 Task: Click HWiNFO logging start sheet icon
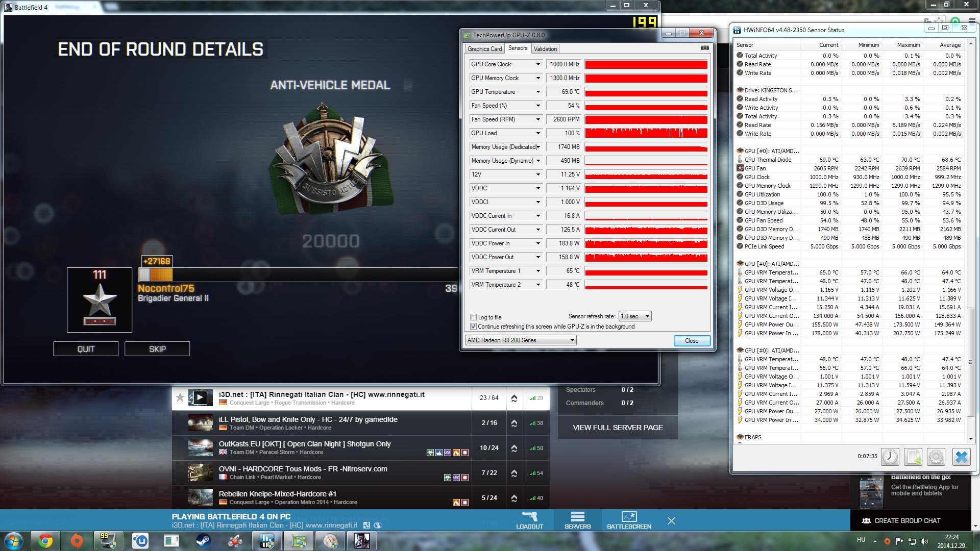(913, 457)
